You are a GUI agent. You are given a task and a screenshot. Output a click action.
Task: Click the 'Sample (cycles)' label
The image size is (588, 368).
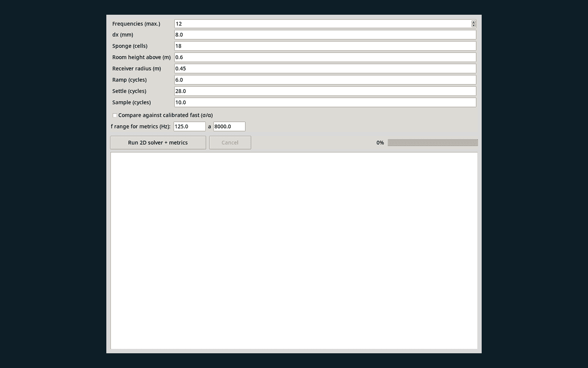tap(132, 103)
